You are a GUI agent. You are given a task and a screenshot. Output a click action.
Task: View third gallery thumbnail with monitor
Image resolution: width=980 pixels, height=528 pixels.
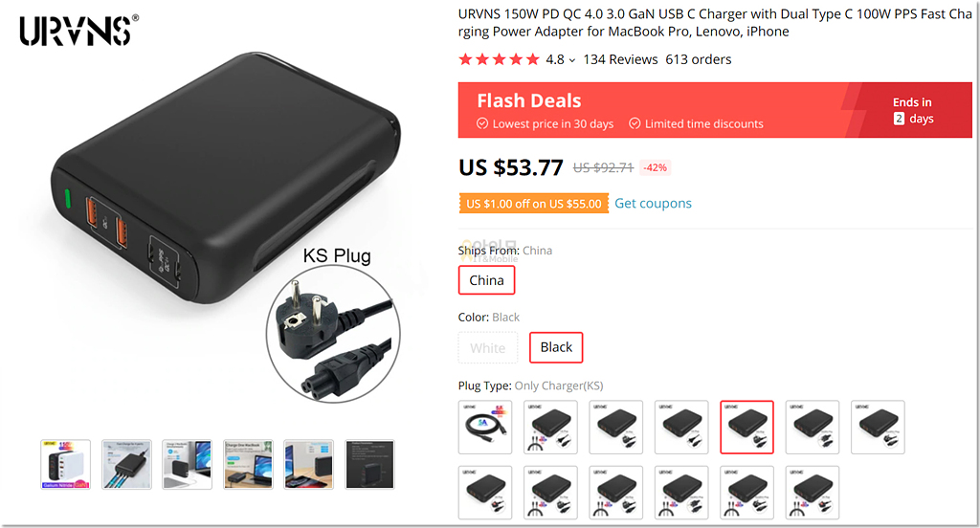187,464
